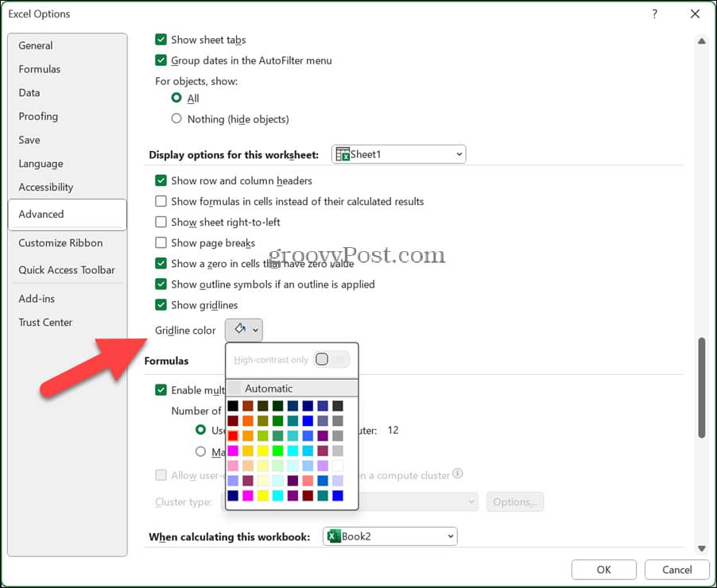
Task: Open the Proofing category
Action: pyautogui.click(x=38, y=117)
